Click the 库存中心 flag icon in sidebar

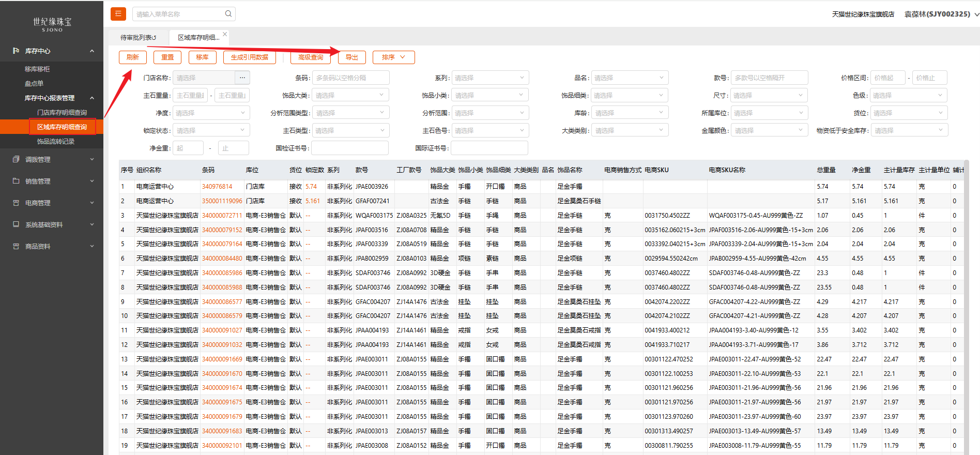click(16, 51)
